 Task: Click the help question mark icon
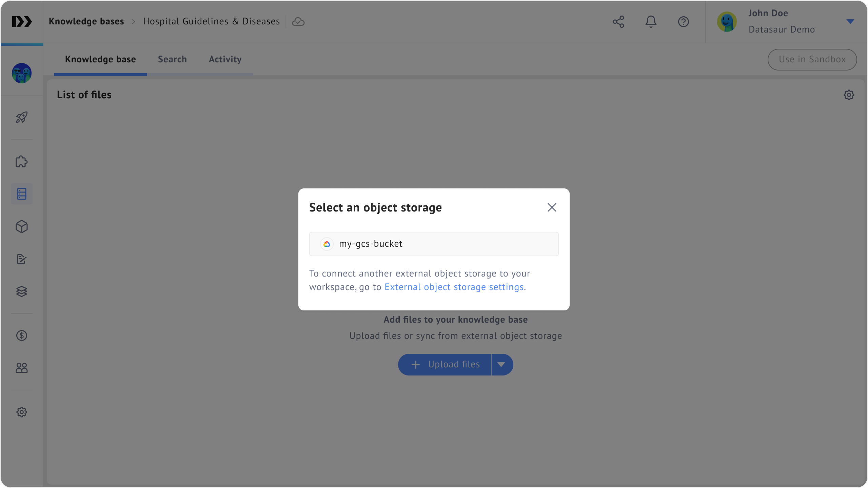pos(683,22)
